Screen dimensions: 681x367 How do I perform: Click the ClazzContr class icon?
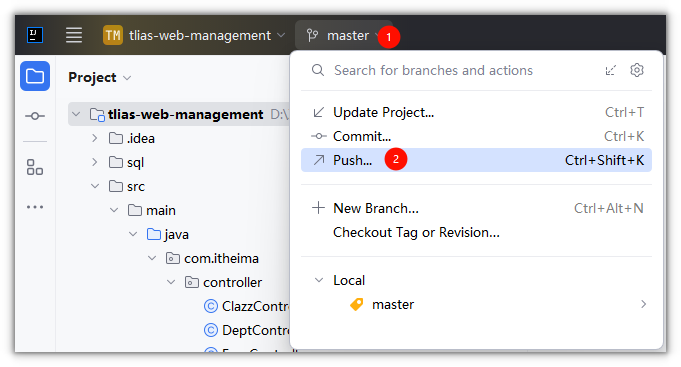pos(211,306)
